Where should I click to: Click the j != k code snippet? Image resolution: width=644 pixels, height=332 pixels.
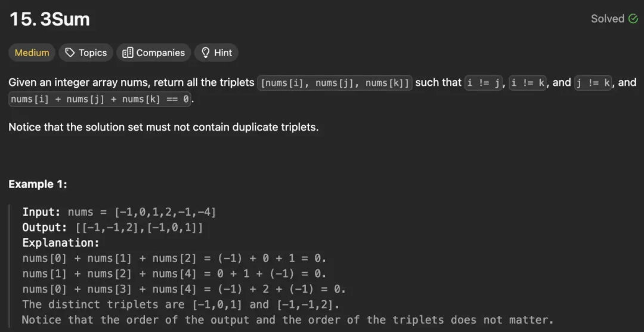[594, 83]
